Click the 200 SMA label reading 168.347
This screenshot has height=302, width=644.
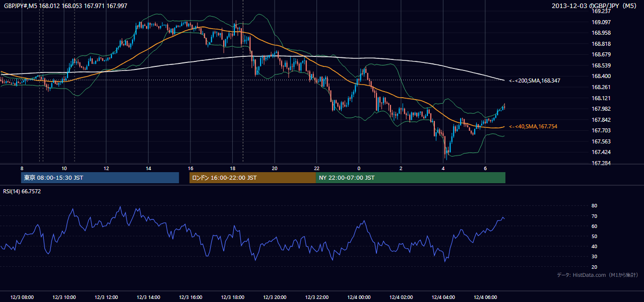tap(535, 81)
